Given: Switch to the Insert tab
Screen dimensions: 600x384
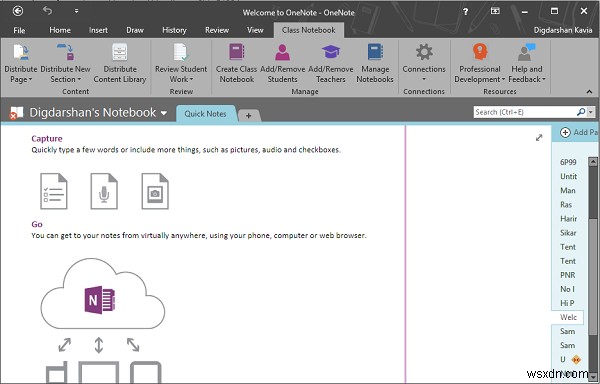Looking at the screenshot, I should coord(98,30).
